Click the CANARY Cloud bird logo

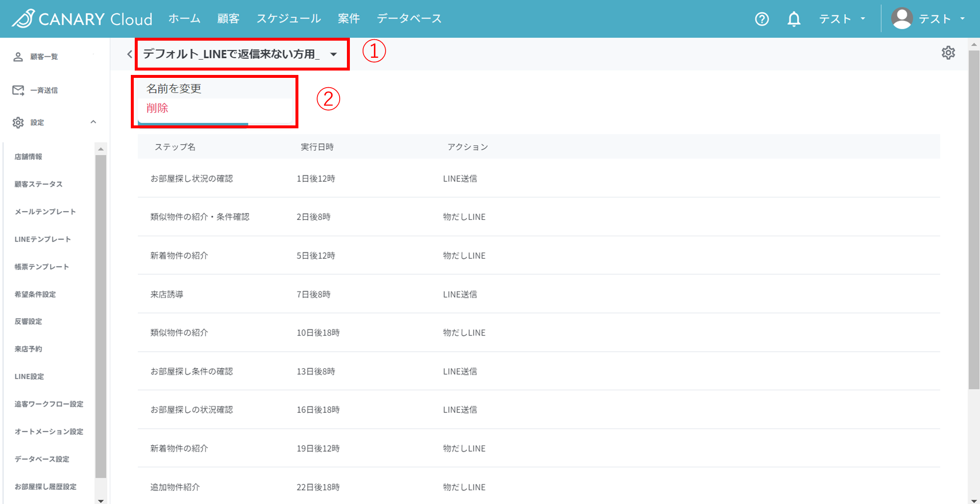[x=23, y=19]
